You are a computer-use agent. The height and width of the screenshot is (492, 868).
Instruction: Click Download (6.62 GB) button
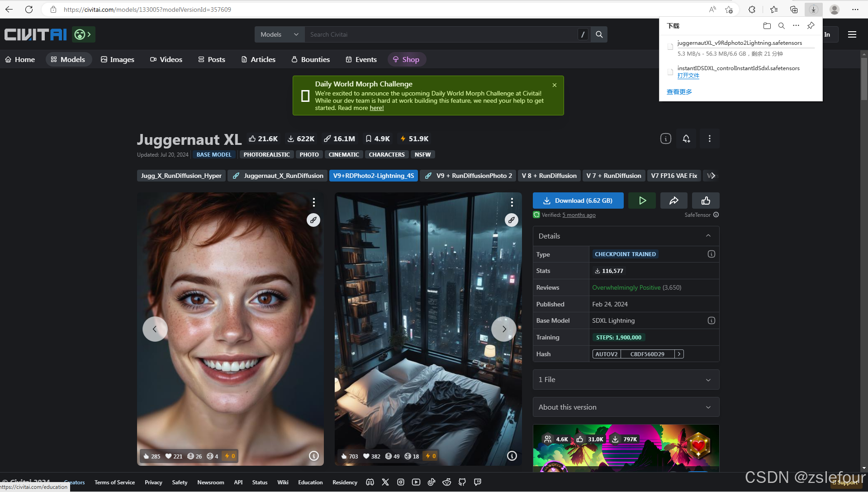578,201
